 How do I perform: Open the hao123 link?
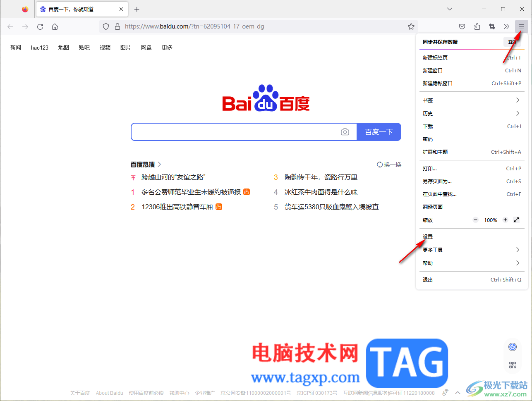tap(39, 47)
